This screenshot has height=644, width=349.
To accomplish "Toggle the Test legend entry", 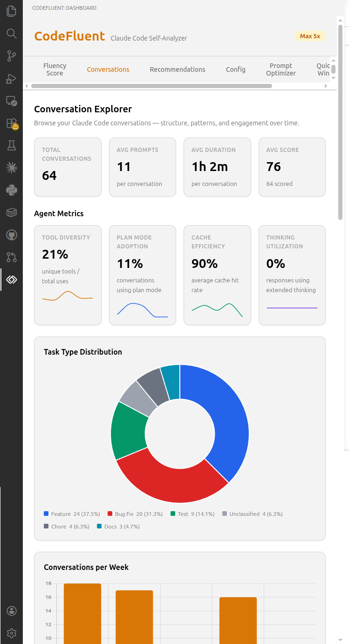I will pyautogui.click(x=192, y=514).
